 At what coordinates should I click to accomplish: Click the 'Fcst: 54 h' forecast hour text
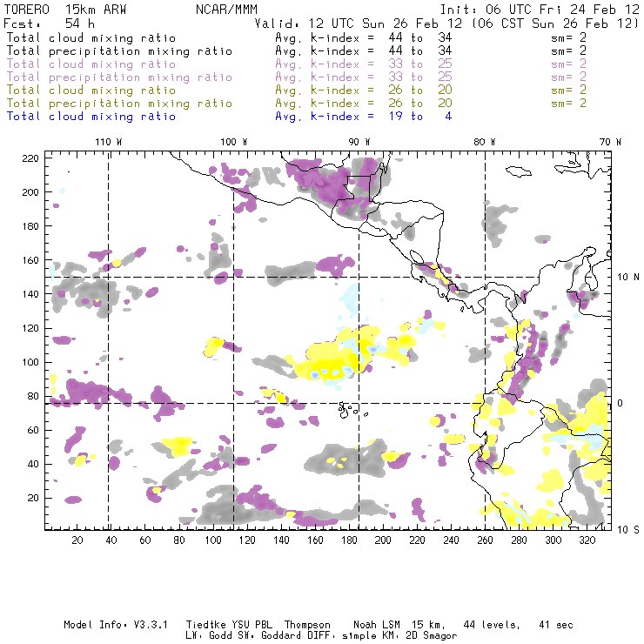point(50,23)
